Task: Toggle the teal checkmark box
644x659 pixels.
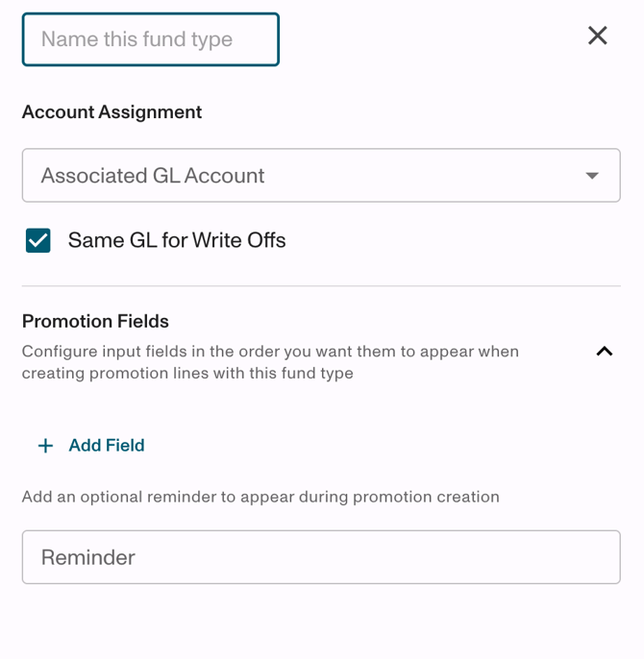Action: click(38, 240)
